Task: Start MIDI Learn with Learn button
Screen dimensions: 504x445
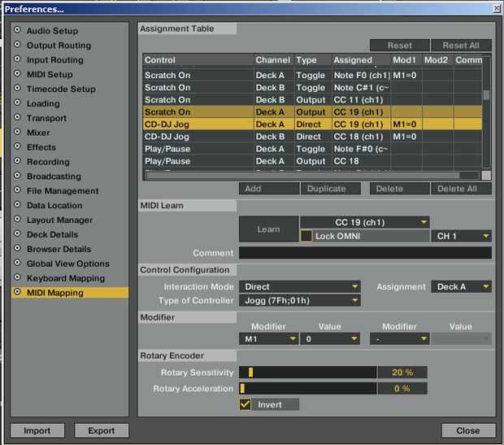Action: pos(269,229)
